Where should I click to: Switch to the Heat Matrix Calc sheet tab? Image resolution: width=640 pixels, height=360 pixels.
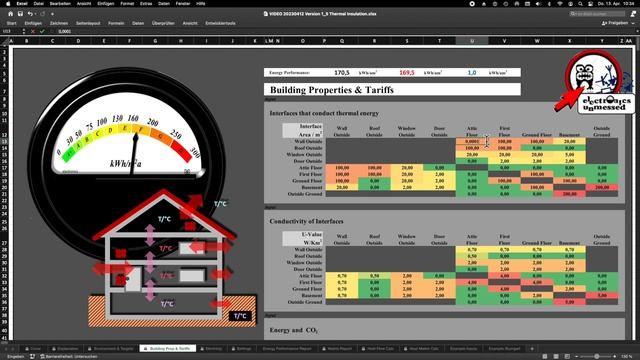[x=421, y=349]
